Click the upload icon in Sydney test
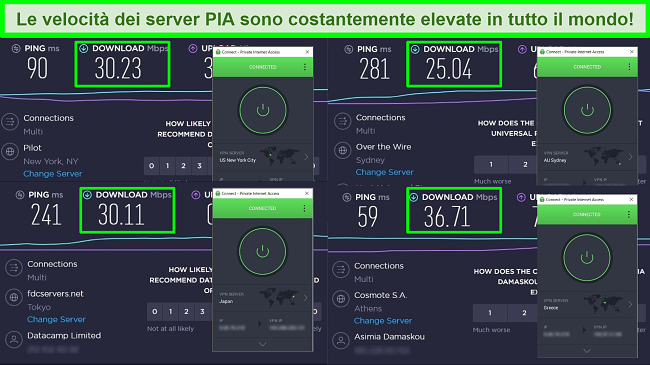This screenshot has width=650, height=365. [522, 49]
